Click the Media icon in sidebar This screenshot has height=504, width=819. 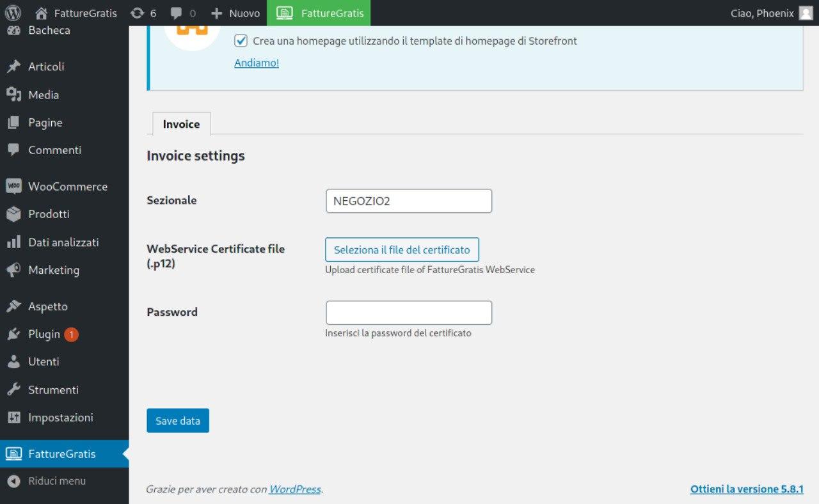click(x=13, y=95)
